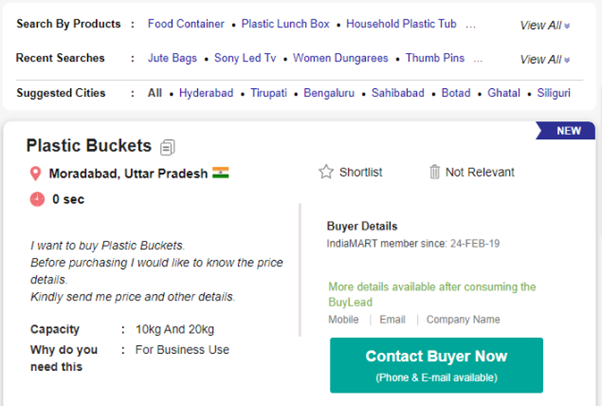This screenshot has height=406, width=602.
Task: Open the Plastic Buckets lead title
Action: tap(89, 146)
